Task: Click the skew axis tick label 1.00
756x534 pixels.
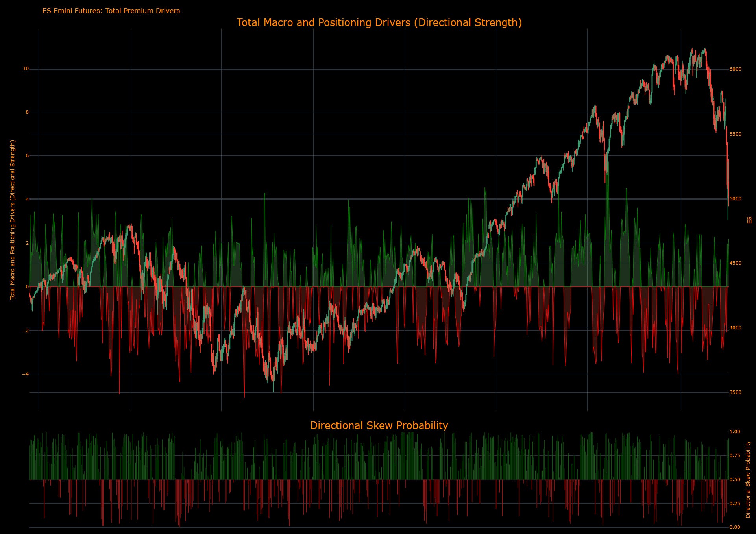Action: (735, 432)
